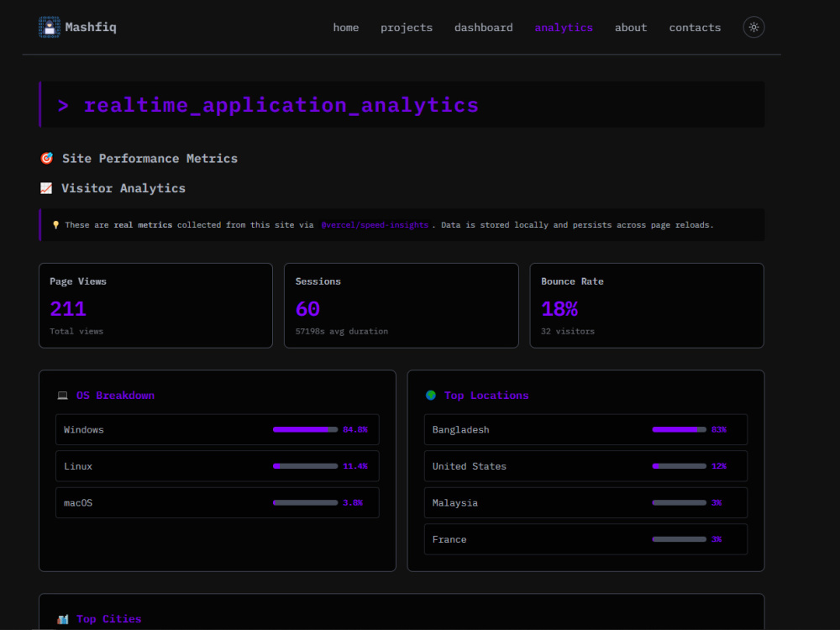Click the globe icon next to Top Locations
Screen dimensions: 840x630
431,396
